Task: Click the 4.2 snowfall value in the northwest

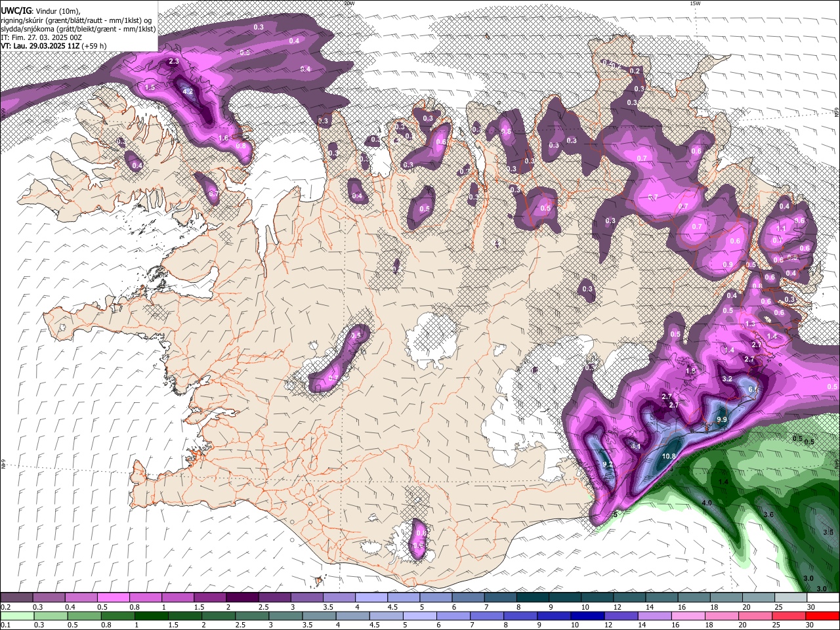Action: coord(188,92)
